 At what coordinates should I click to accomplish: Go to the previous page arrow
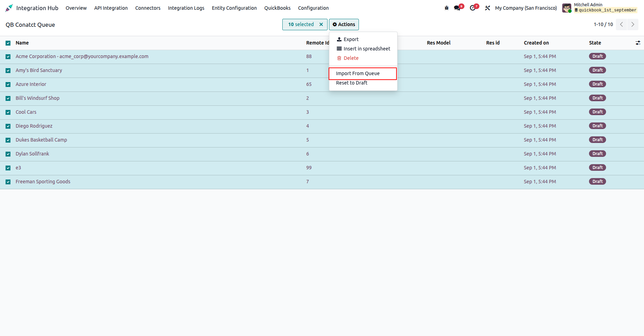click(x=621, y=24)
